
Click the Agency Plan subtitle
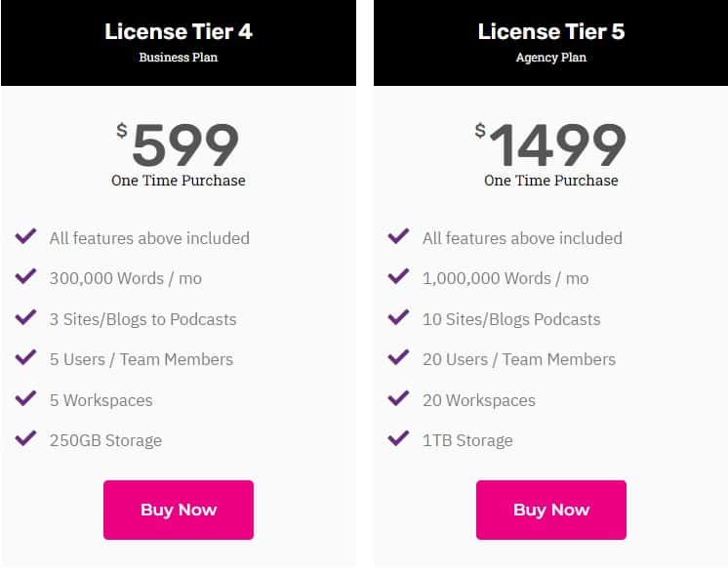tap(551, 58)
